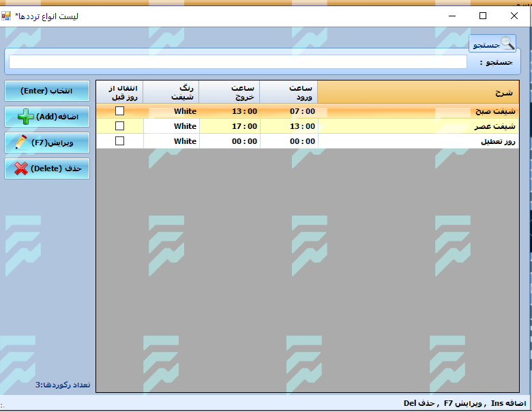Sort by the شرح column header
Screen dimensions: 532x412
pos(419,92)
